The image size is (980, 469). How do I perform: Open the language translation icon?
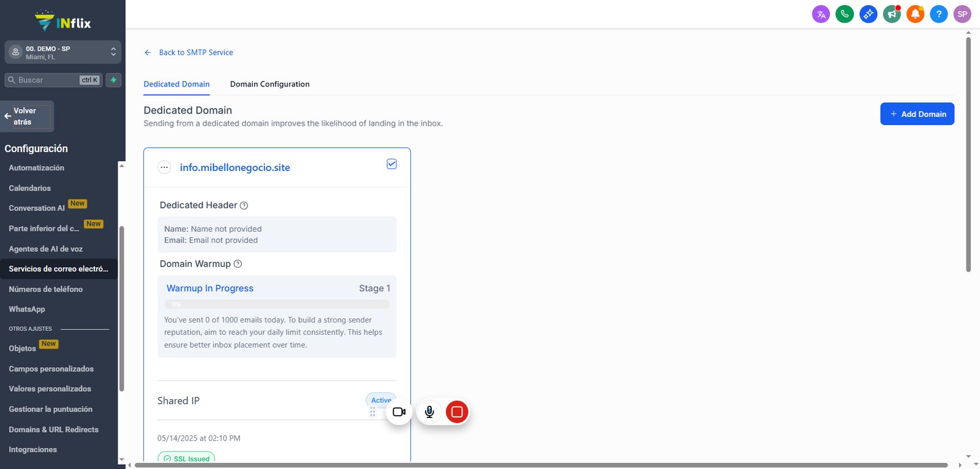[821, 14]
